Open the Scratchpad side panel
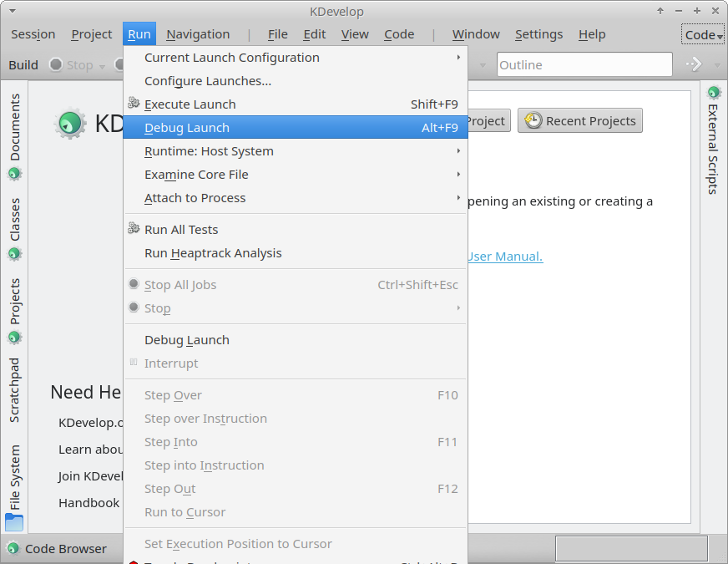Screen dimensions: 728x564 tap(15, 389)
